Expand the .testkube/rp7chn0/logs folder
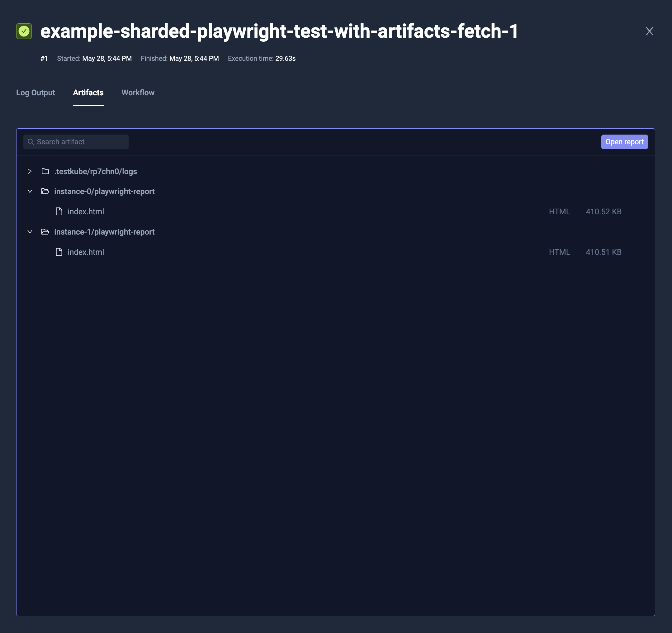 30,171
